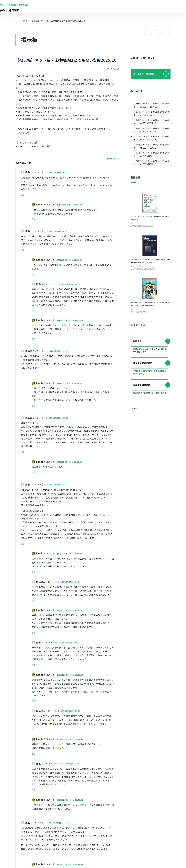Open the 弁護士 神田知宏 site title
Screen dimensions: 186x868
click(x=10, y=10)
